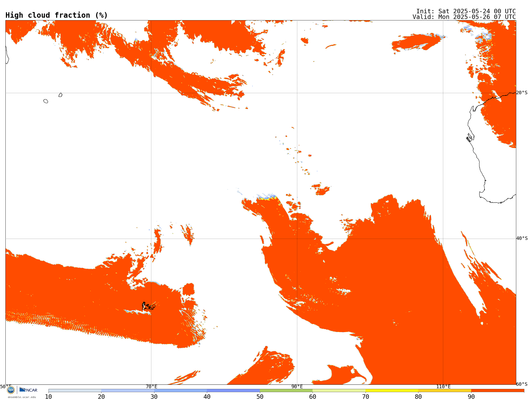Click the '110°E' longitude label

point(443,387)
